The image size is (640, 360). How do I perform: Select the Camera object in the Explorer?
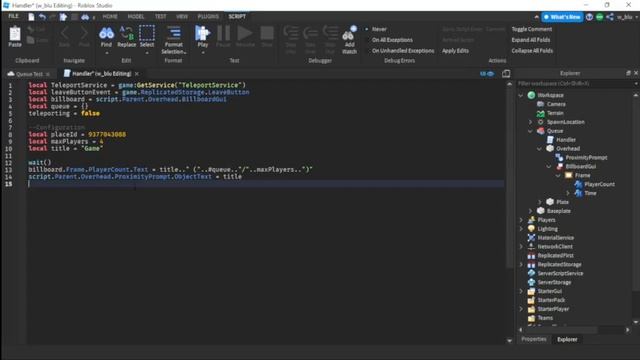point(556,104)
